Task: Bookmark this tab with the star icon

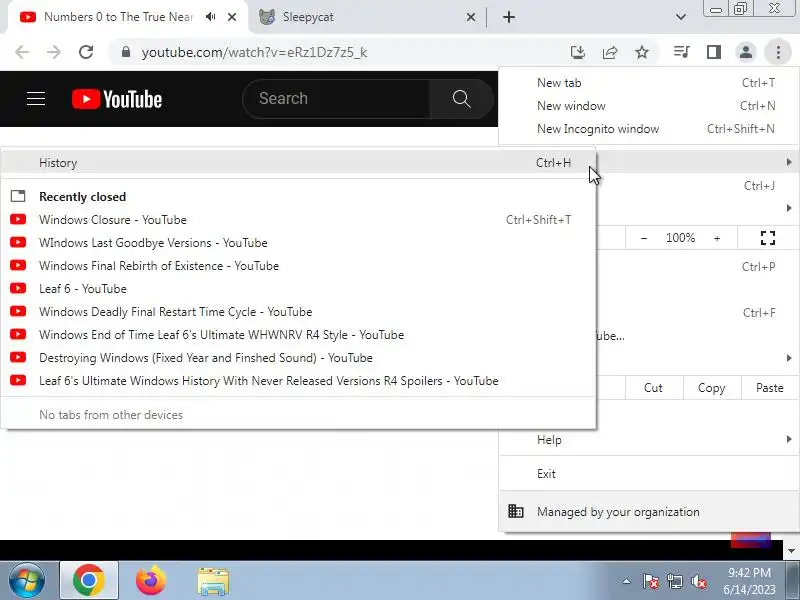Action: (x=642, y=52)
